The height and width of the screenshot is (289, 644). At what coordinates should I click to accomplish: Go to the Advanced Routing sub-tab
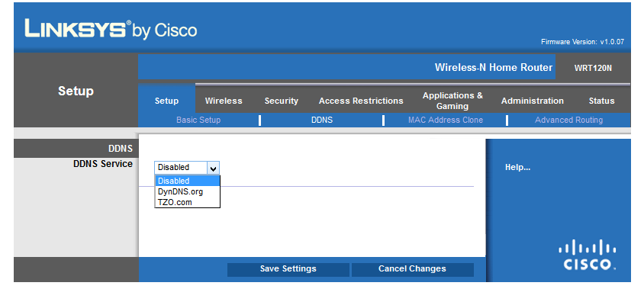click(568, 120)
